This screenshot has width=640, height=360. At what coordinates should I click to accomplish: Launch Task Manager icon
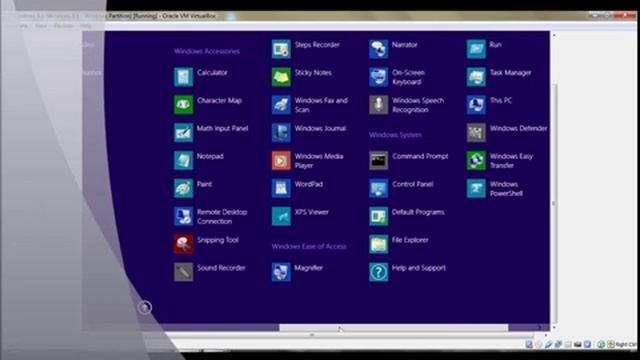click(x=476, y=77)
